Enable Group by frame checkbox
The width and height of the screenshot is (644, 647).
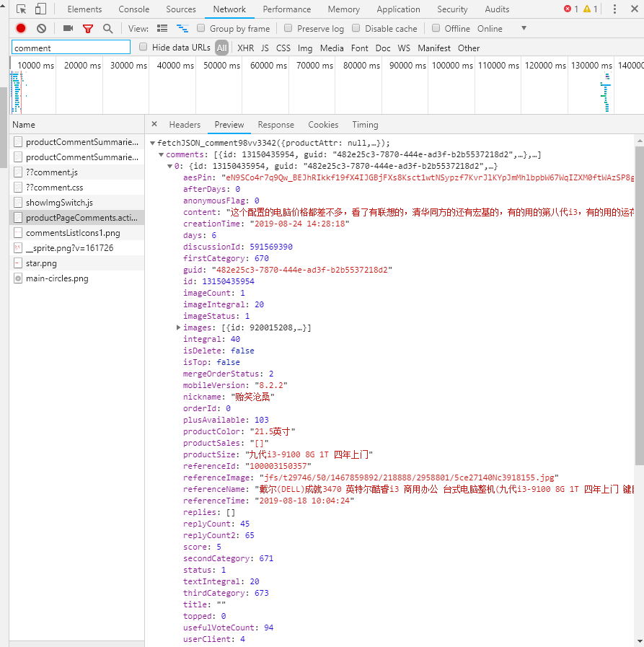[201, 28]
